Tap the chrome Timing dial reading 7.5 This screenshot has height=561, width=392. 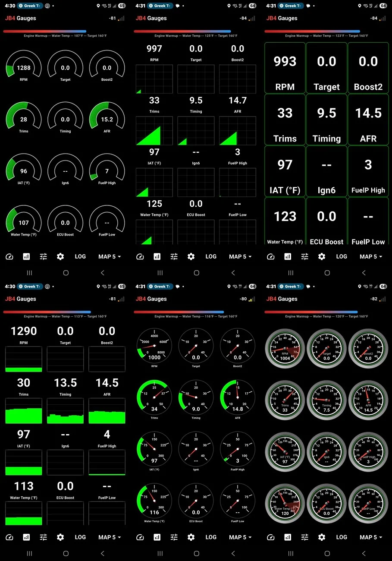(326, 400)
